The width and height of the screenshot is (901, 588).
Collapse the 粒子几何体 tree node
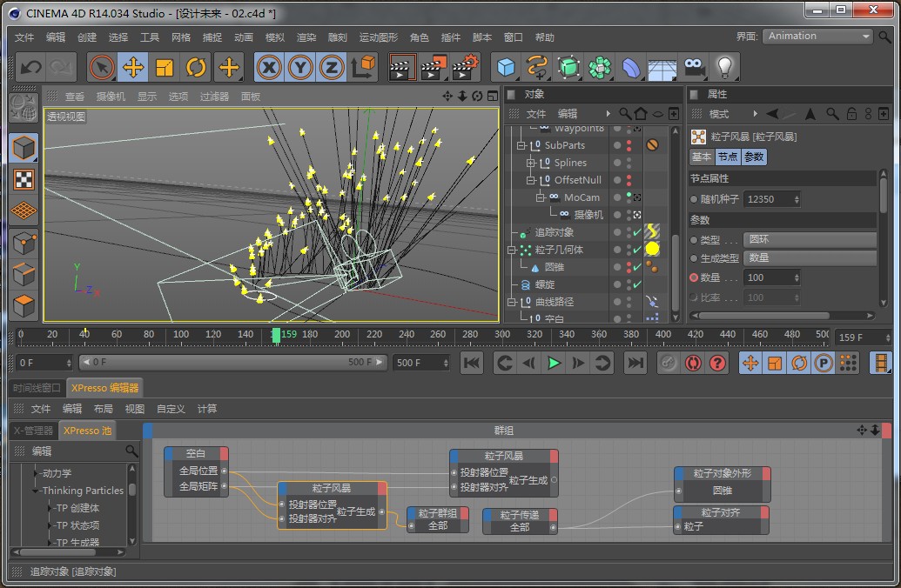(x=511, y=251)
